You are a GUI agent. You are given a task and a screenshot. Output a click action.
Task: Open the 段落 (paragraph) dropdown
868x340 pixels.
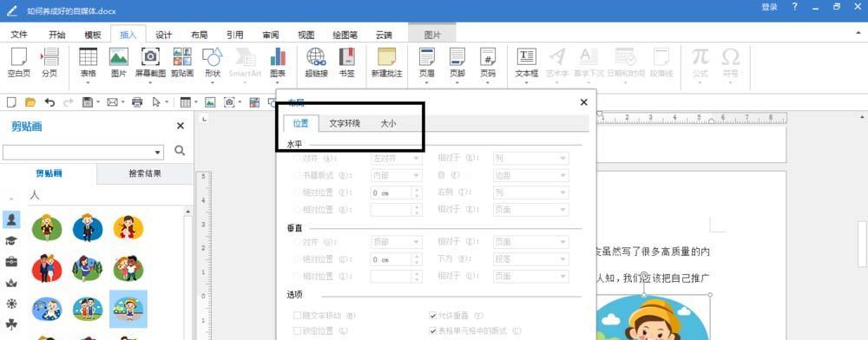tap(531, 259)
